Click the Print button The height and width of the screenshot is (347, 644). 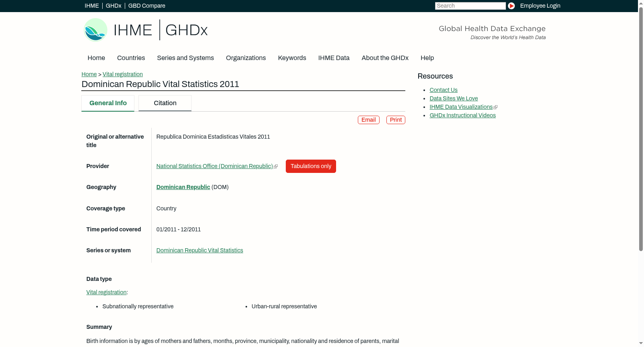coord(396,120)
